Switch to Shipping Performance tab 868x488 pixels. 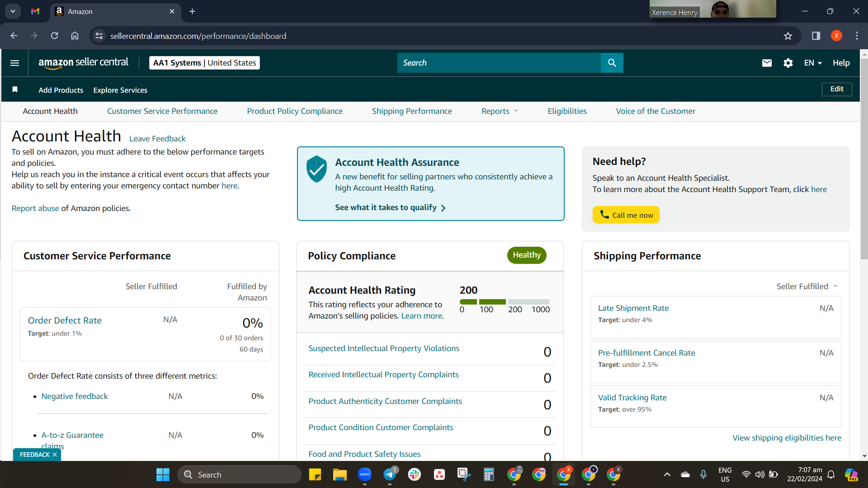pos(412,111)
